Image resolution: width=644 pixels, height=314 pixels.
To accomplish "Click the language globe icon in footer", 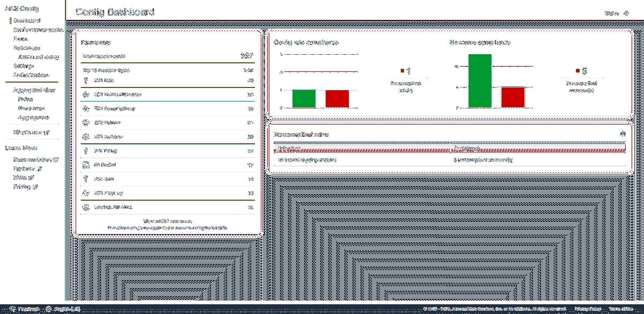I will click(49, 309).
